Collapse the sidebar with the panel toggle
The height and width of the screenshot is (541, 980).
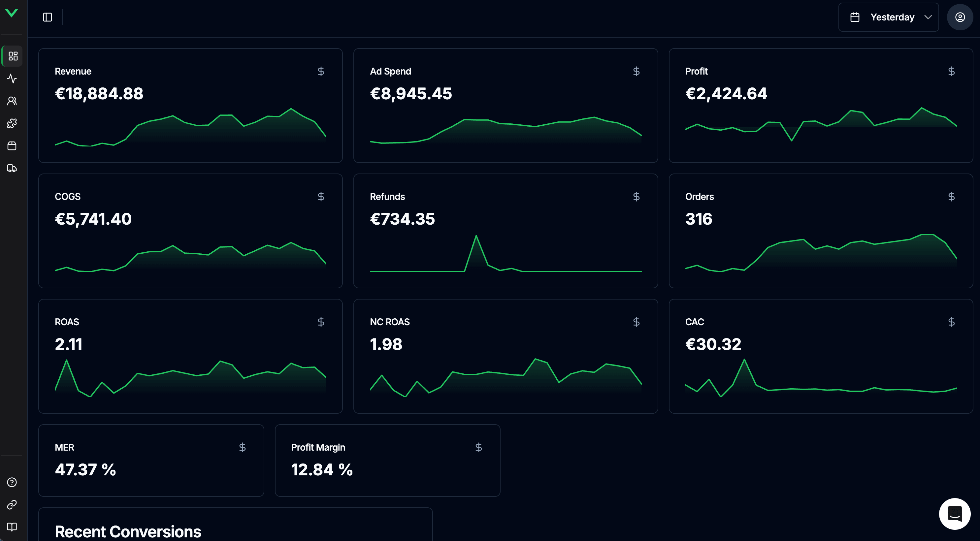[x=48, y=17]
